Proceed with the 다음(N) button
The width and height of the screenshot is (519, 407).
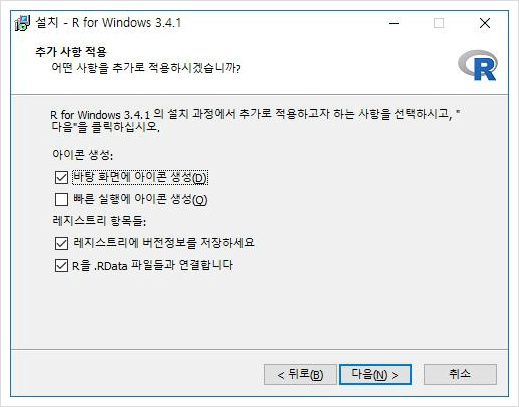[375, 374]
